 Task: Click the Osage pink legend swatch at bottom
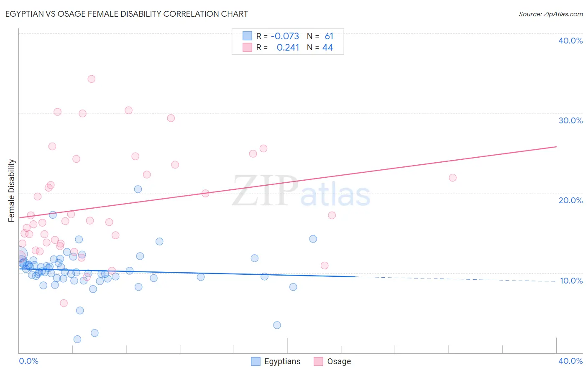[x=318, y=361]
